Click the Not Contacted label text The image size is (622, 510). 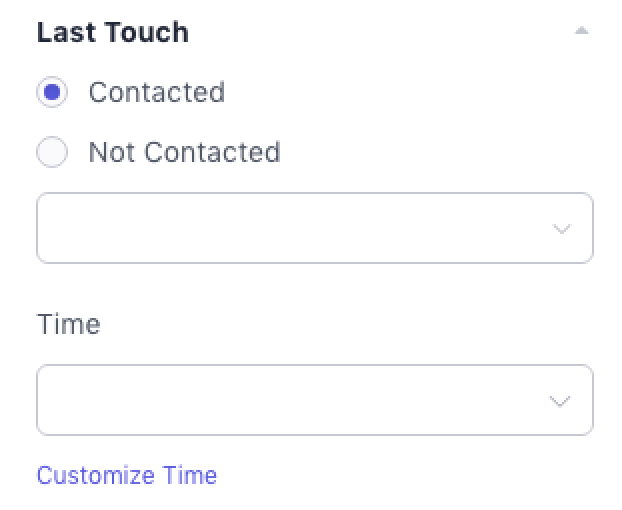pyautogui.click(x=184, y=153)
